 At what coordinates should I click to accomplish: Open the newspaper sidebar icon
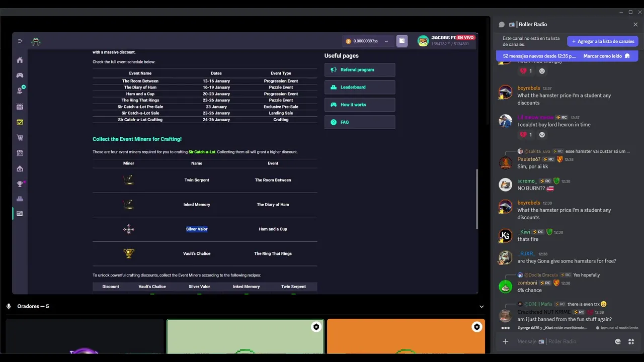point(20,214)
